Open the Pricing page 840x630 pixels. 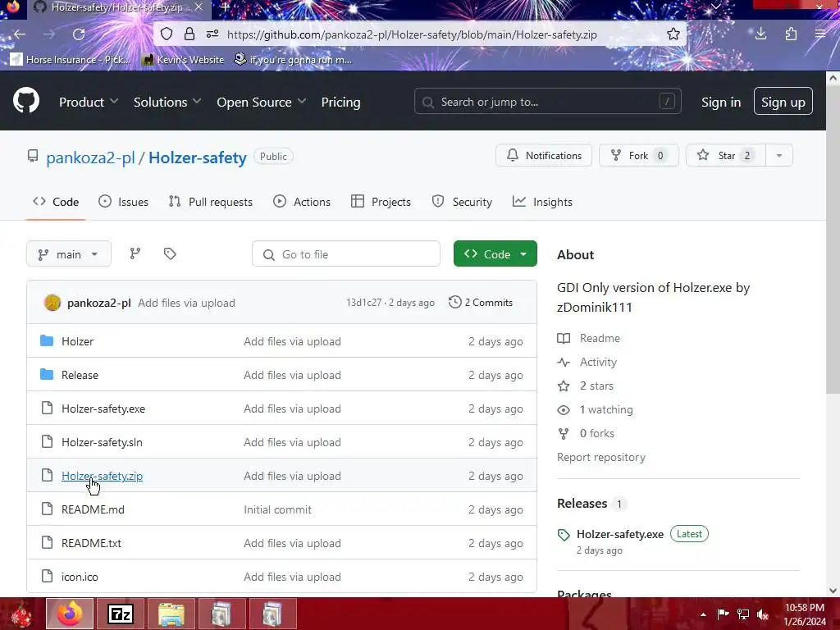point(340,102)
